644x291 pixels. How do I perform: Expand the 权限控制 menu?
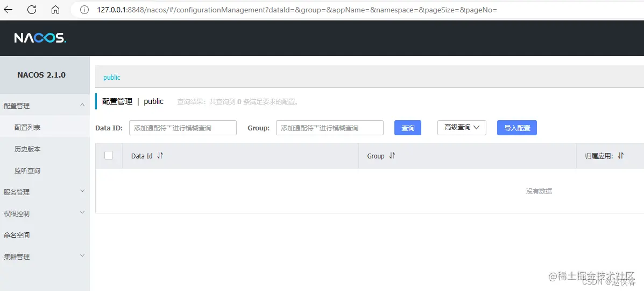tap(45, 213)
